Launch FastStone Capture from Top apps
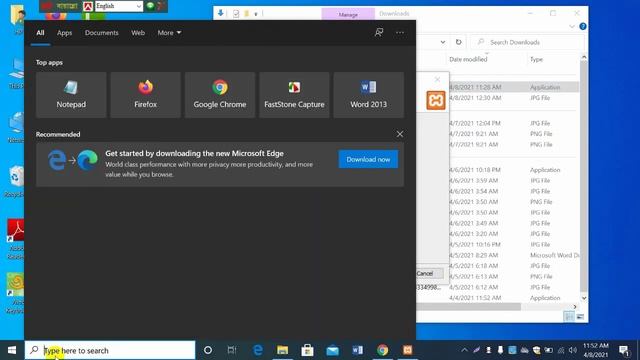Screen dimensions: 640x360 tap(294, 95)
